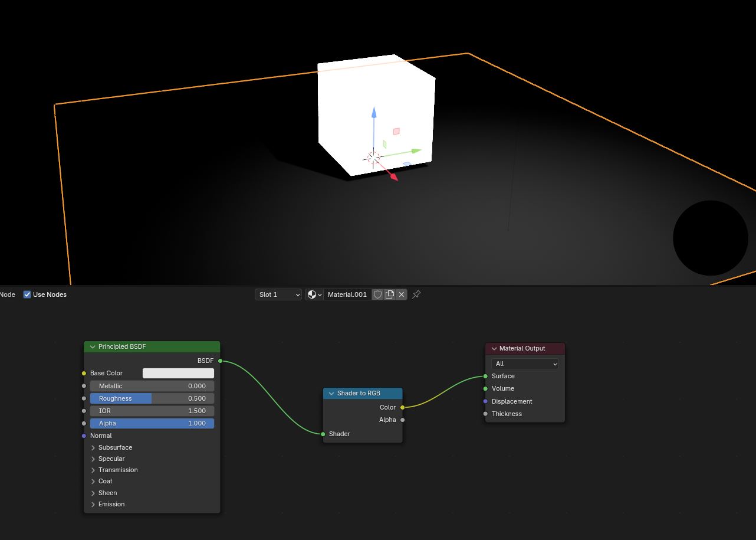Click the green Y axis gizmo arrow
The height and width of the screenshot is (540, 756).
coord(416,151)
